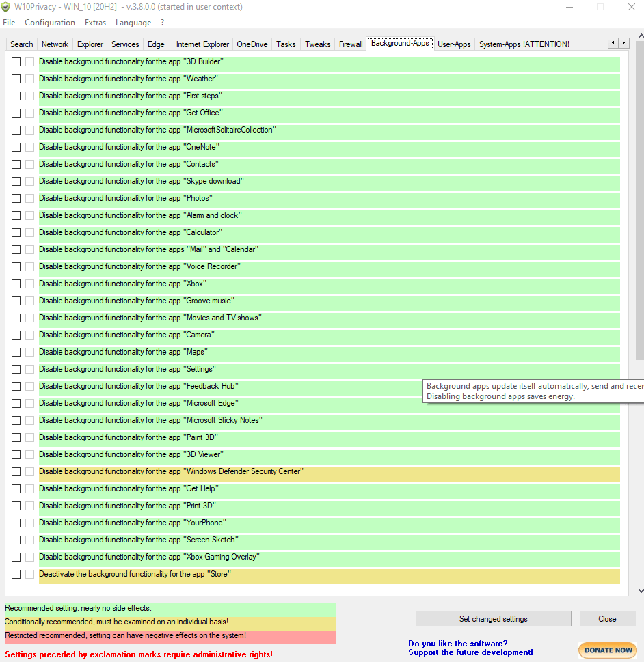
Task: Open the Configuration menu
Action: tap(50, 23)
